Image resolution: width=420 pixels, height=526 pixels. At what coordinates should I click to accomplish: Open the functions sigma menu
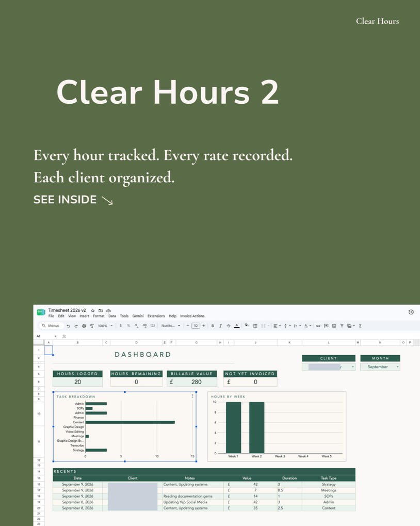[x=360, y=326]
